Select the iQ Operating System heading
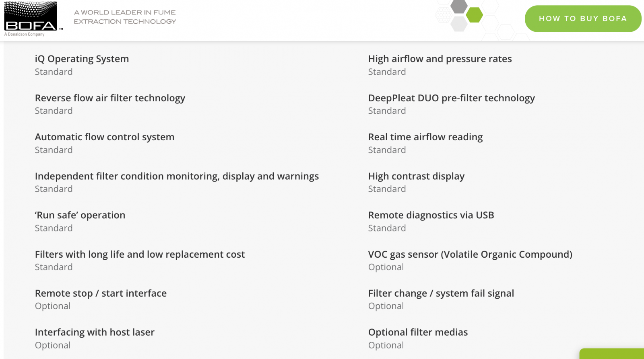Image resolution: width=644 pixels, height=359 pixels. [x=82, y=59]
